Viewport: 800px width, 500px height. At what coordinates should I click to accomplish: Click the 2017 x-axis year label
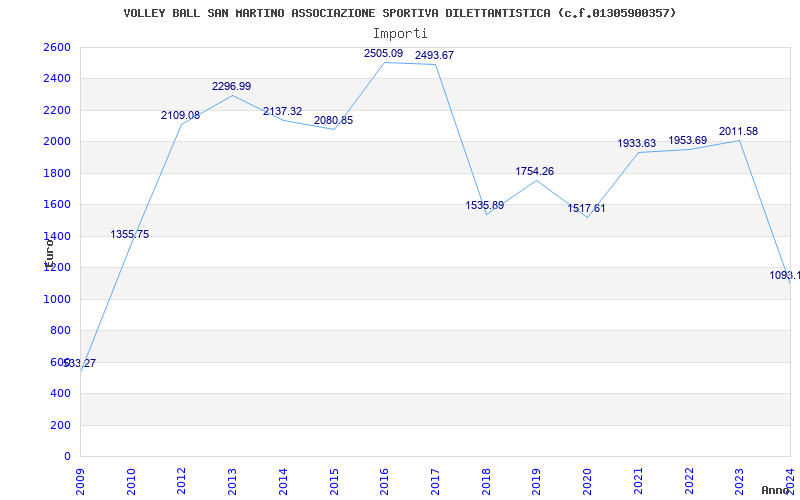coord(435,482)
